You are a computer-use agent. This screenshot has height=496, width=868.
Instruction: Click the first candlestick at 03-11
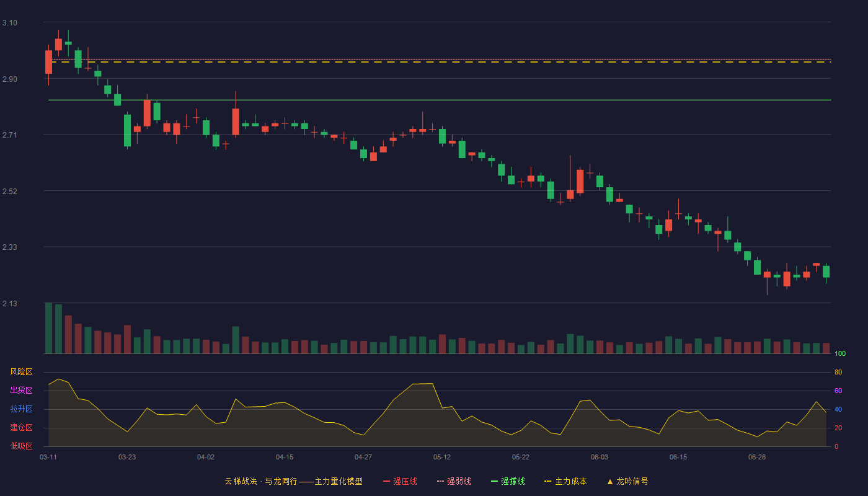click(48, 62)
